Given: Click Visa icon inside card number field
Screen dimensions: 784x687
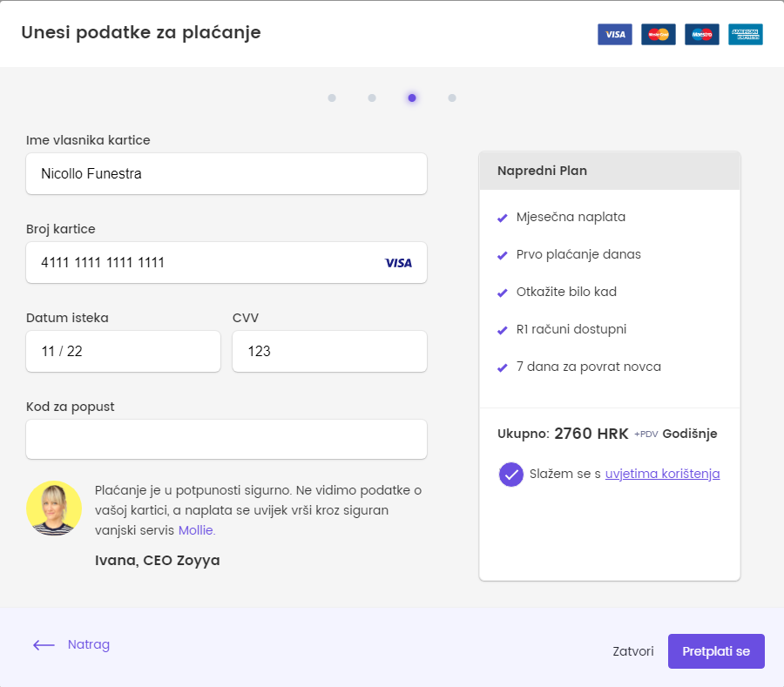Looking at the screenshot, I should click(398, 263).
